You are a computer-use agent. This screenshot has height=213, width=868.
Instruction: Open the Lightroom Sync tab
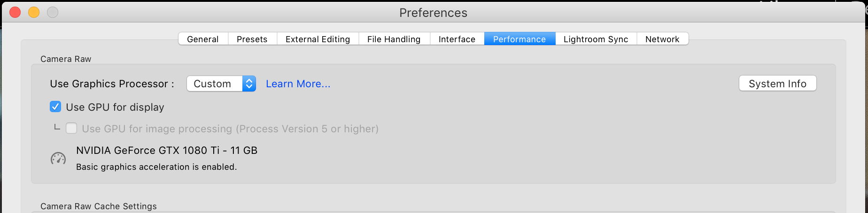(x=596, y=39)
